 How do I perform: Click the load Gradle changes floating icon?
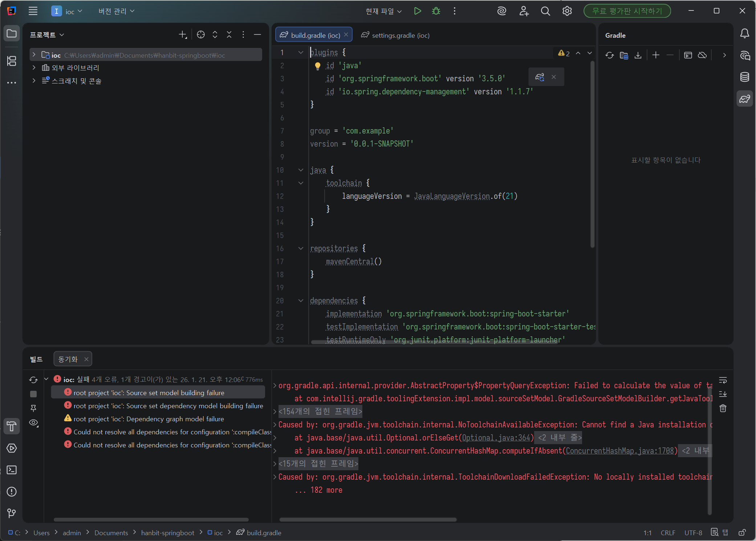point(540,77)
